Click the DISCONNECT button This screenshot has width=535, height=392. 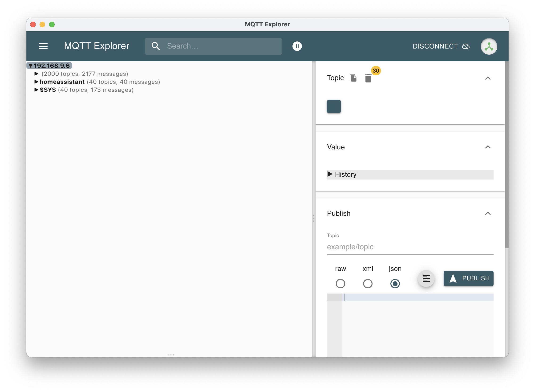click(441, 46)
